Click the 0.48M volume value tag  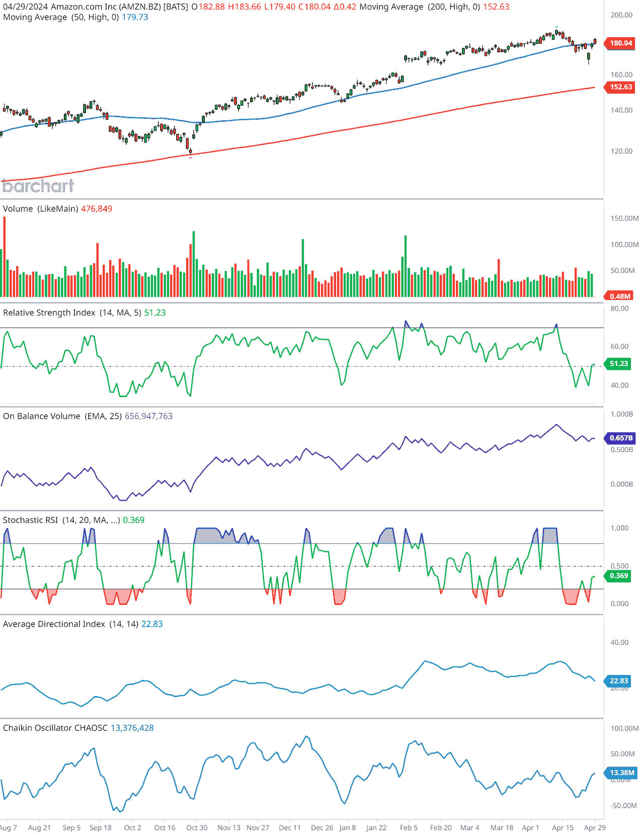pyautogui.click(x=620, y=296)
